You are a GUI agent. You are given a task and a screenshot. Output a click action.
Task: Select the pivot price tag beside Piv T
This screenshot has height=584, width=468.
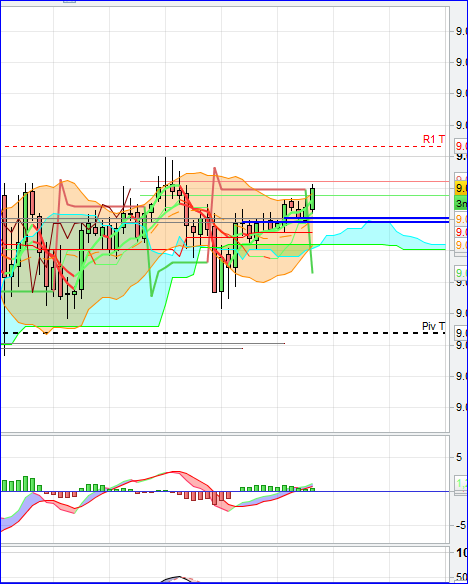coord(461,333)
